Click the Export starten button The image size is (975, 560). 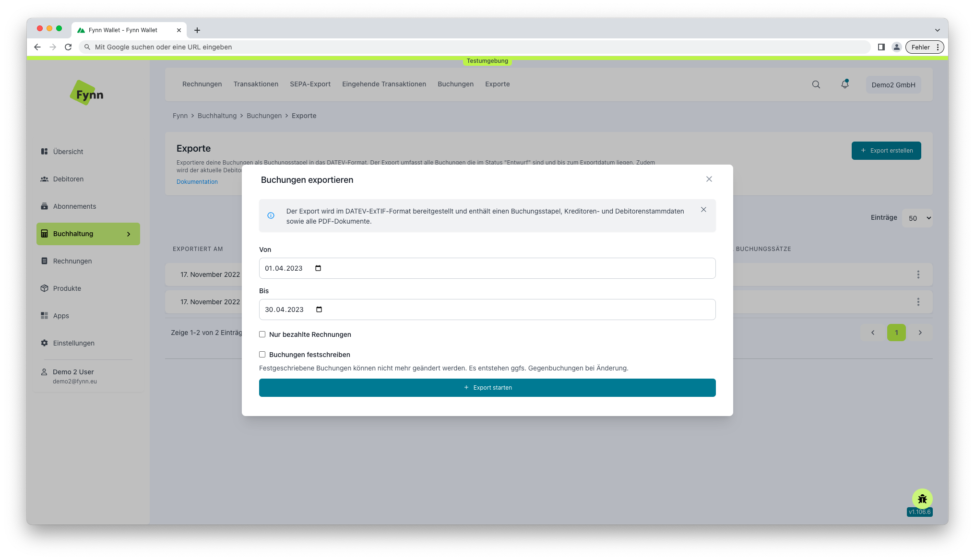tap(487, 387)
